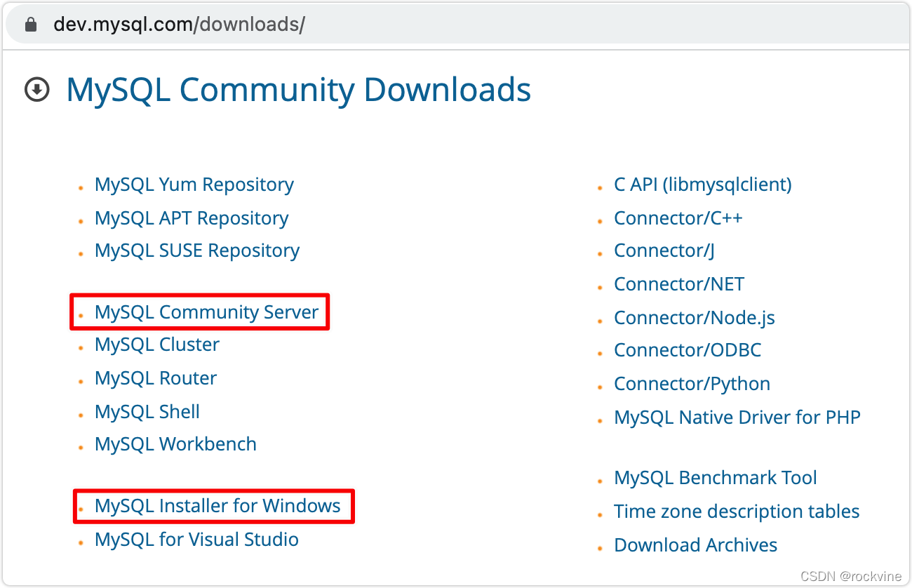Open MySQL APT Repository link
This screenshot has width=912, height=588.
192,218
